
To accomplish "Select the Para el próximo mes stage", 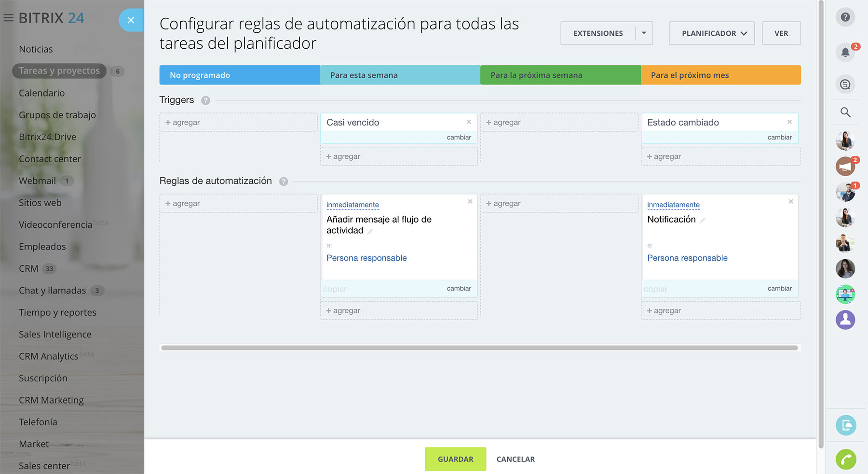I will tap(720, 75).
